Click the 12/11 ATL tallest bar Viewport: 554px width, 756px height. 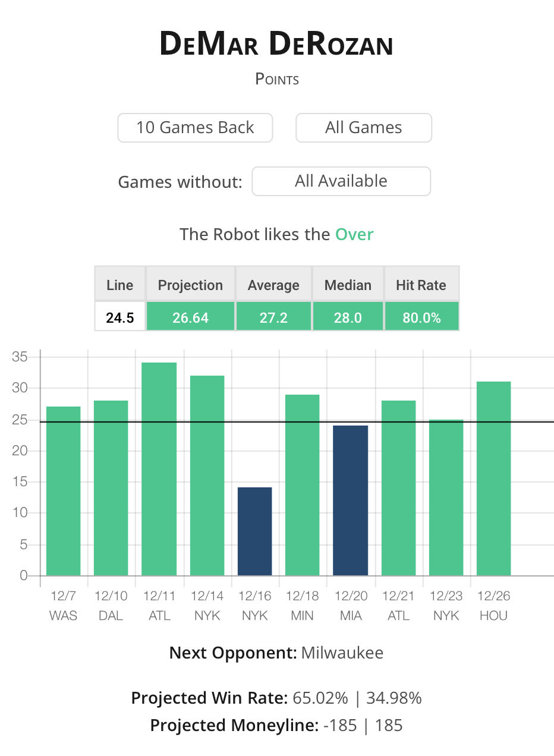(x=159, y=469)
